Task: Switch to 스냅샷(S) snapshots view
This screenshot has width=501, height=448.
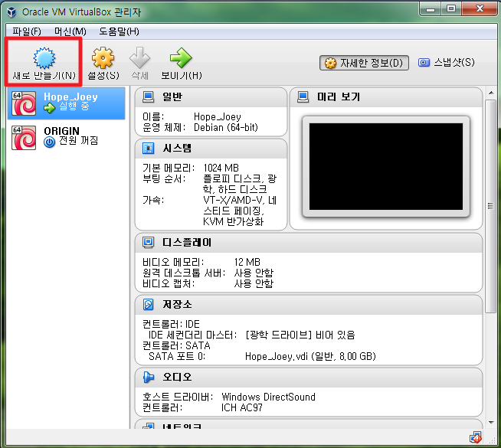Action: 447,62
